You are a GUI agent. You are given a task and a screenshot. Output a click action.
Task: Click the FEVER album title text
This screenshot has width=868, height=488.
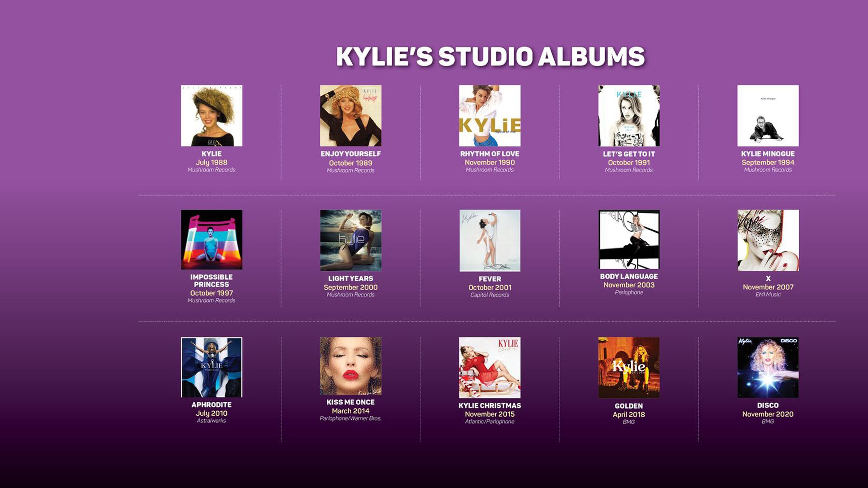tap(490, 279)
